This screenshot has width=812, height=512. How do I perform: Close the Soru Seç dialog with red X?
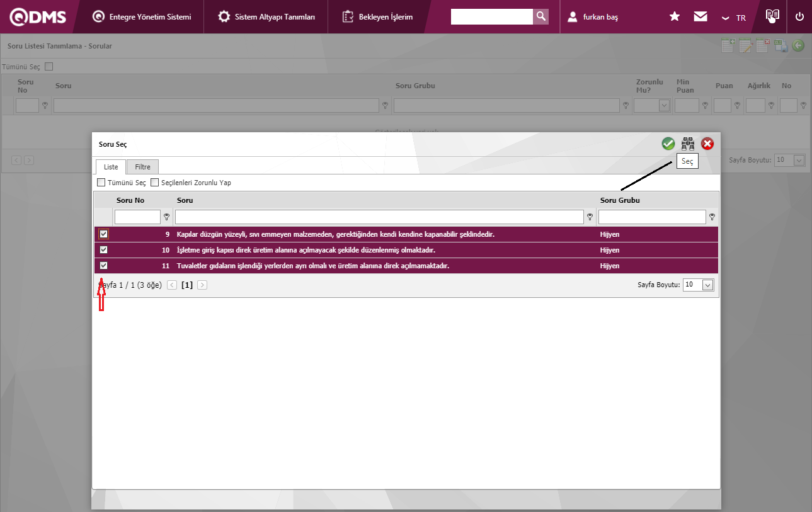click(x=707, y=144)
